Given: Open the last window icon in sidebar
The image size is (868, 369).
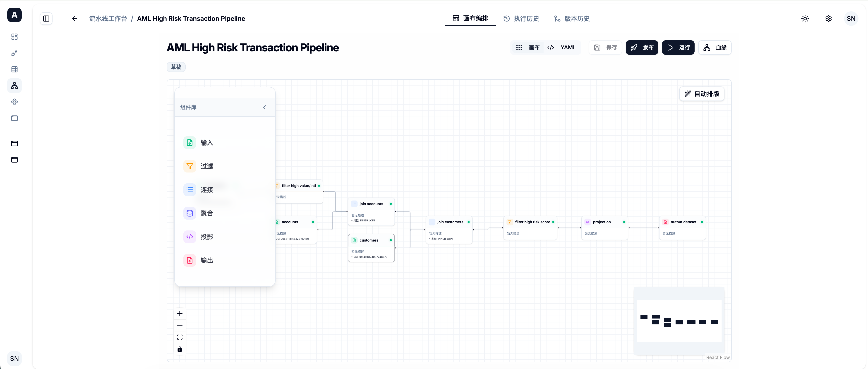Looking at the screenshot, I should tap(14, 160).
